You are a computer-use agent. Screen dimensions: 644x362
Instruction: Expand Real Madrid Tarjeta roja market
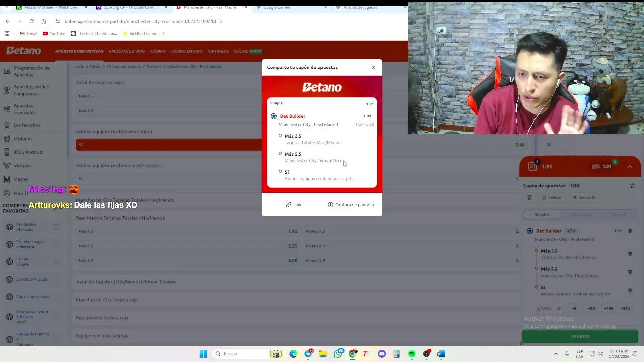click(102, 318)
